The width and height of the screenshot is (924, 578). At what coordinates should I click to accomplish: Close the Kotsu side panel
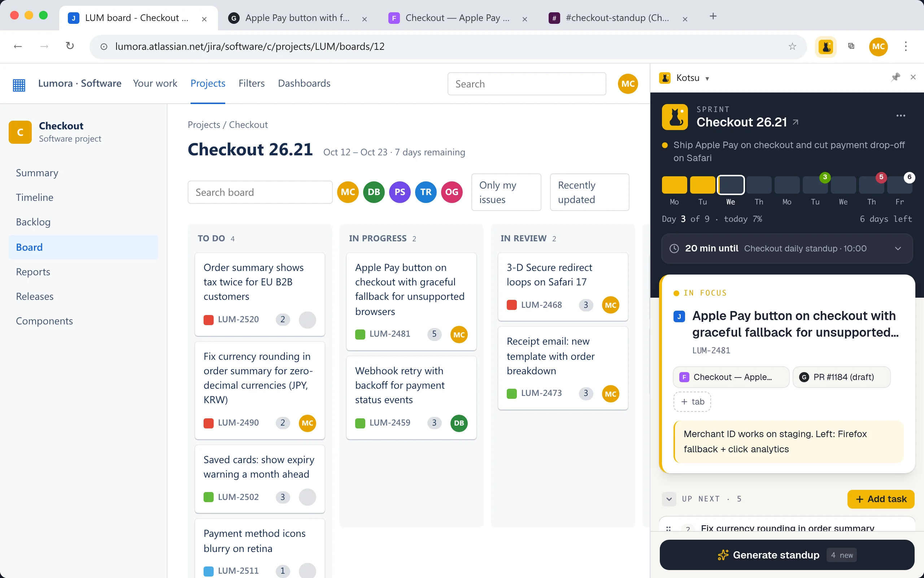(x=913, y=77)
